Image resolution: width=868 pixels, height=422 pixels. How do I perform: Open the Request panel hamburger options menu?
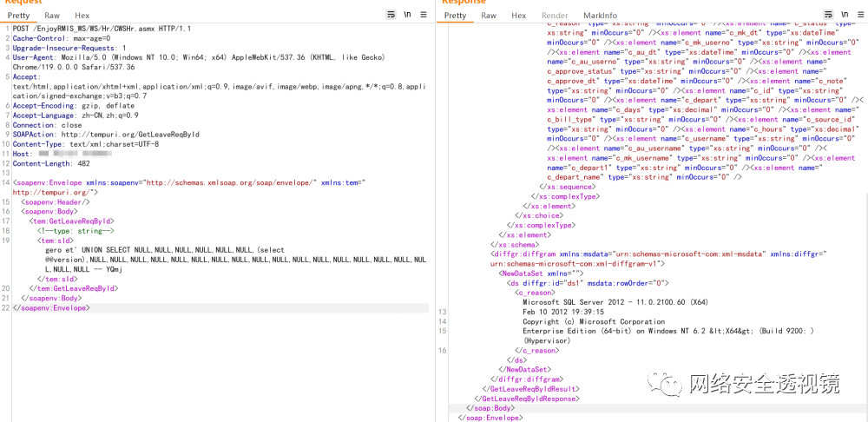coord(424,15)
